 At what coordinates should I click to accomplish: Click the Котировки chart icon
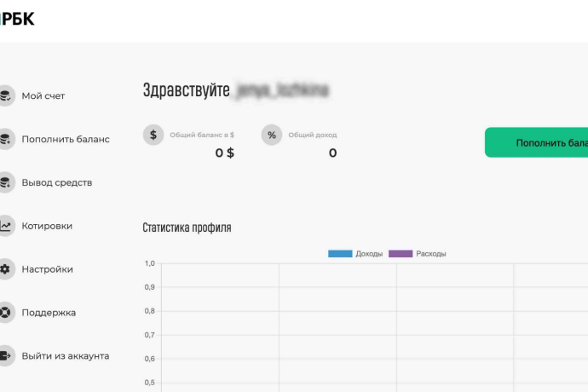5,226
